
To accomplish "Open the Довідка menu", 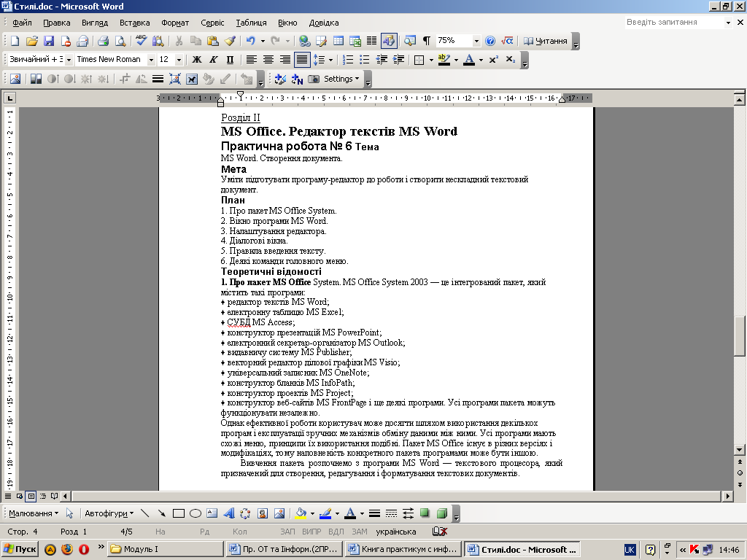I will point(324,23).
